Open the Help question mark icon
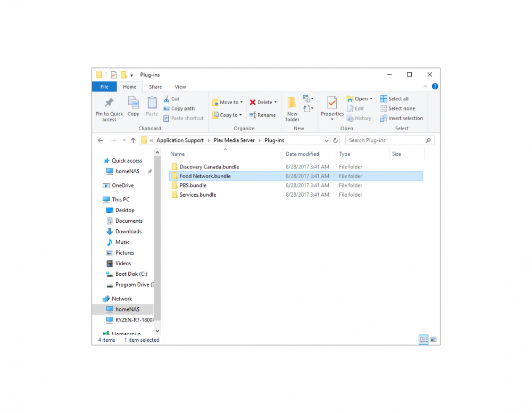 435,87
